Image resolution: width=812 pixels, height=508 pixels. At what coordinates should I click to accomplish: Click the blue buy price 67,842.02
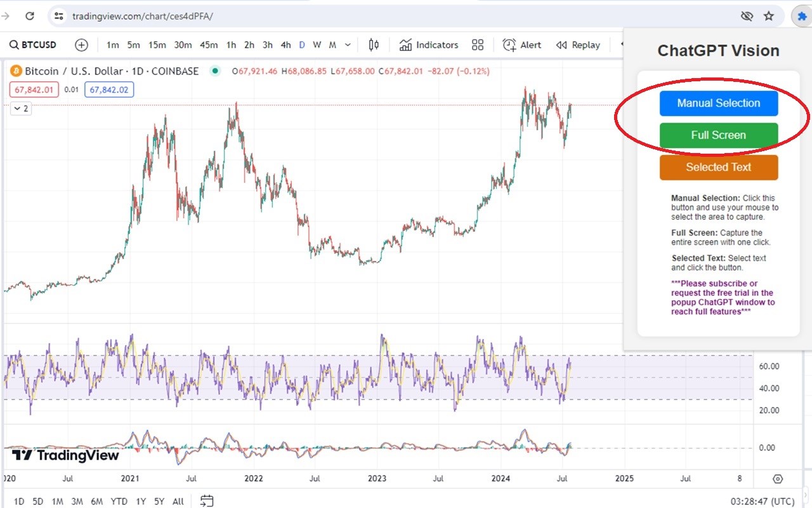(109, 90)
